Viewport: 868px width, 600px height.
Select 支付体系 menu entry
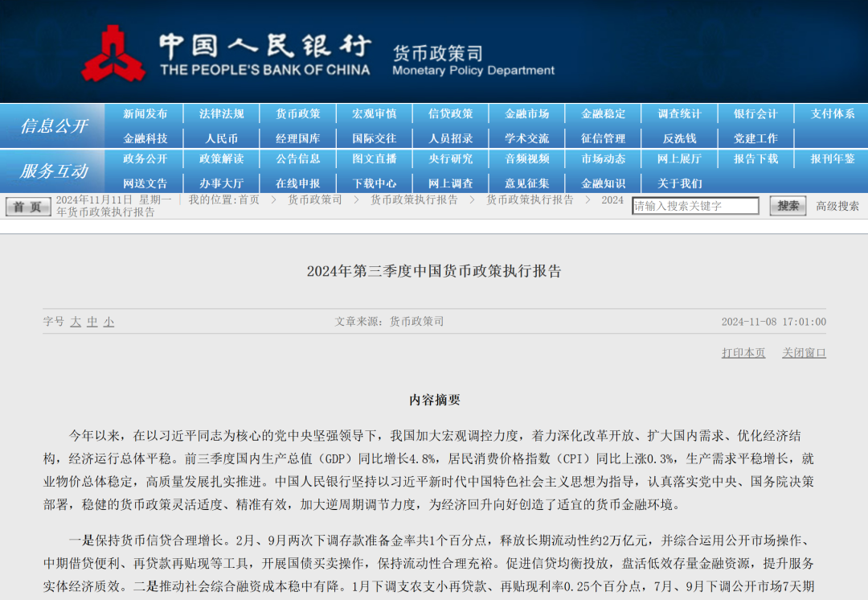(833, 113)
